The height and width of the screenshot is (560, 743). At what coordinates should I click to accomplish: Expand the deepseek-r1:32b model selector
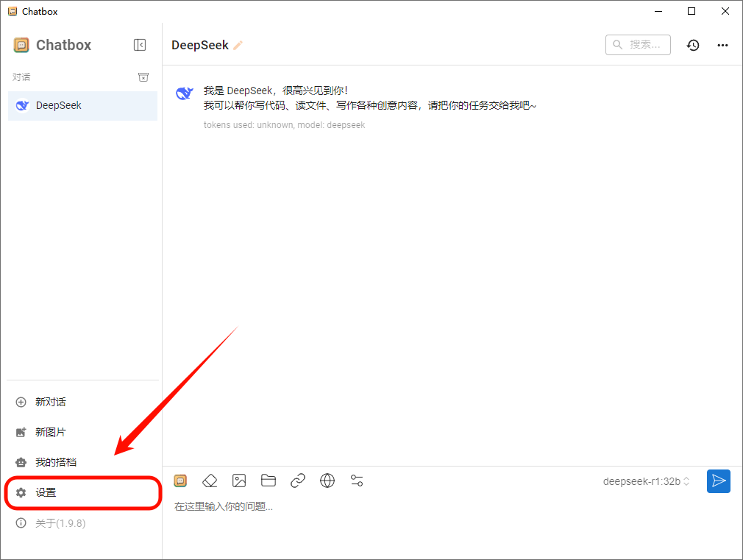(646, 481)
